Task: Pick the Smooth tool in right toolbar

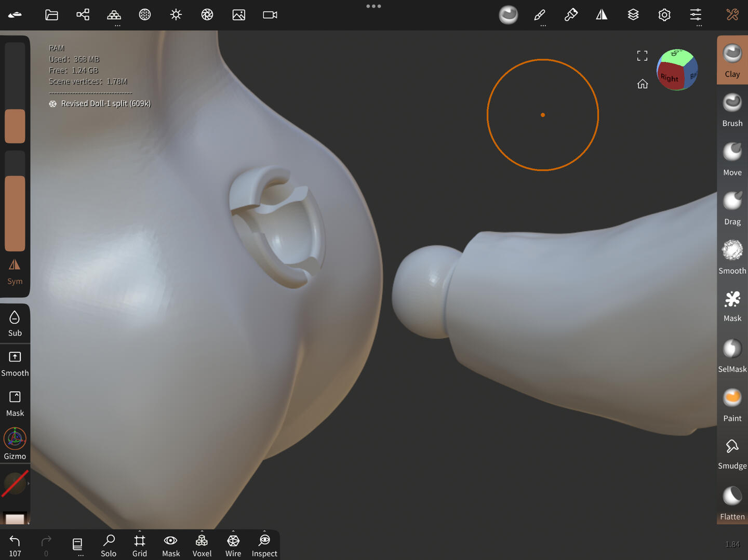Action: (732, 257)
